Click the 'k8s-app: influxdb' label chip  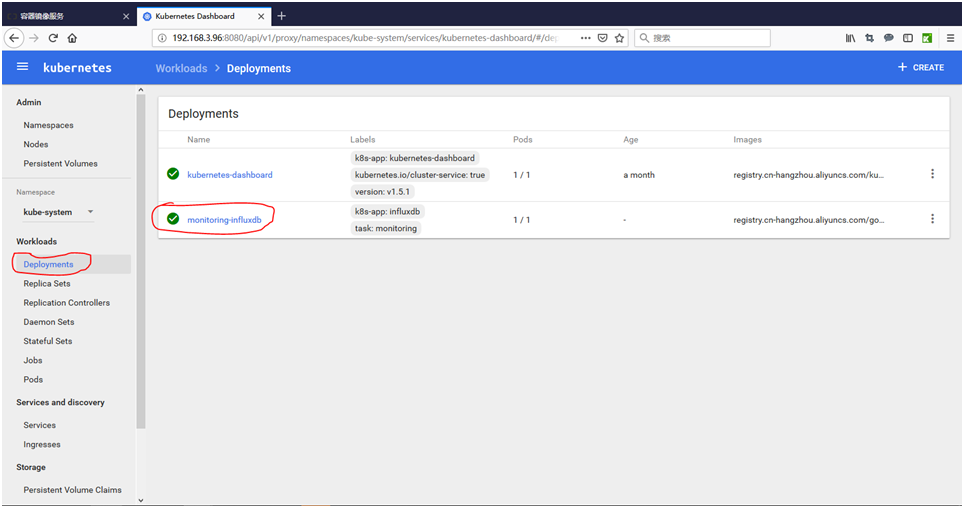click(x=387, y=211)
